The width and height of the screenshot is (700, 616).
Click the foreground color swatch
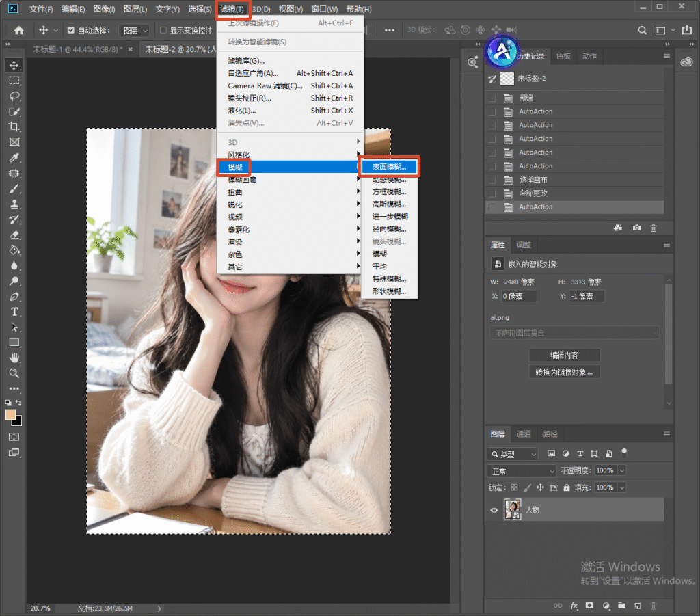10,414
